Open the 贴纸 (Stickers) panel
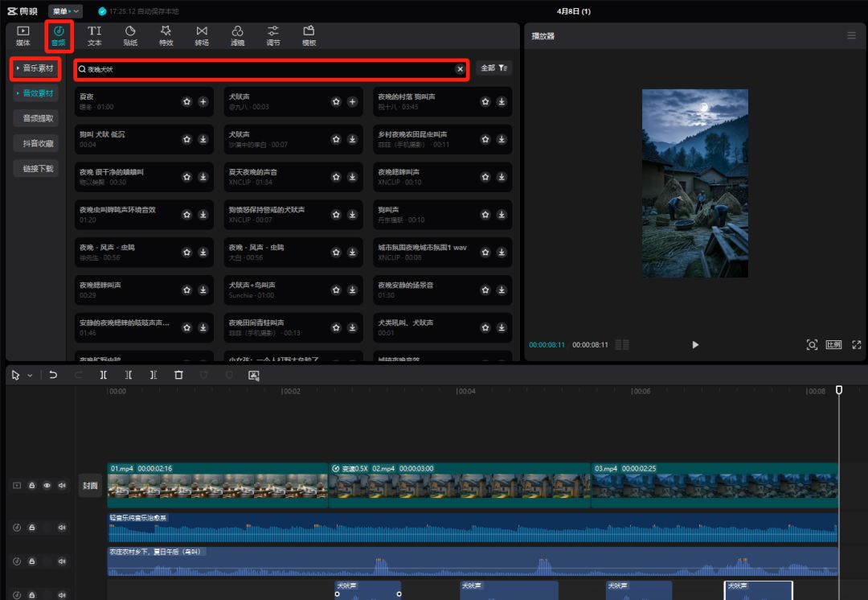The height and width of the screenshot is (600, 868). 130,35
